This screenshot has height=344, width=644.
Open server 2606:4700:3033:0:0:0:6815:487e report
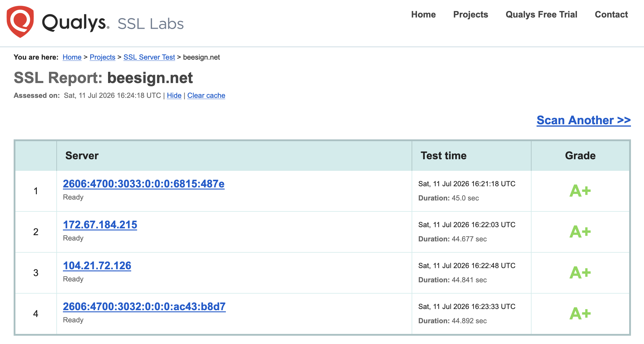point(144,184)
